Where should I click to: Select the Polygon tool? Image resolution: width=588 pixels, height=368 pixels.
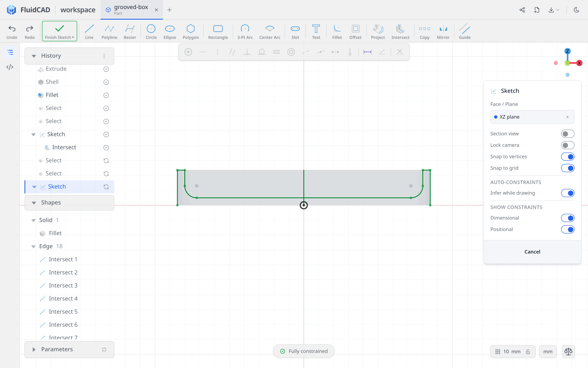[190, 32]
